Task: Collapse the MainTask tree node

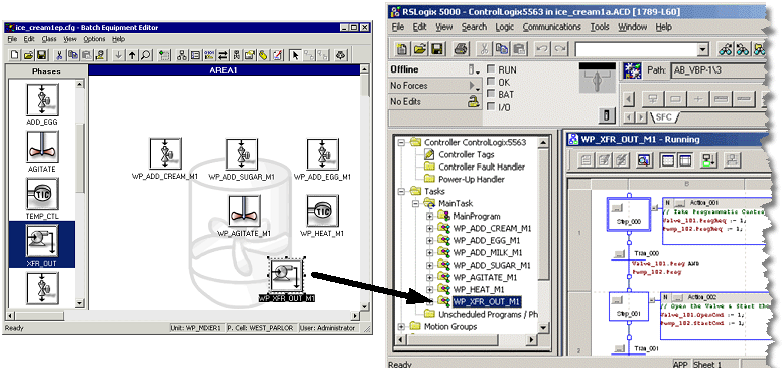Action: (x=415, y=203)
